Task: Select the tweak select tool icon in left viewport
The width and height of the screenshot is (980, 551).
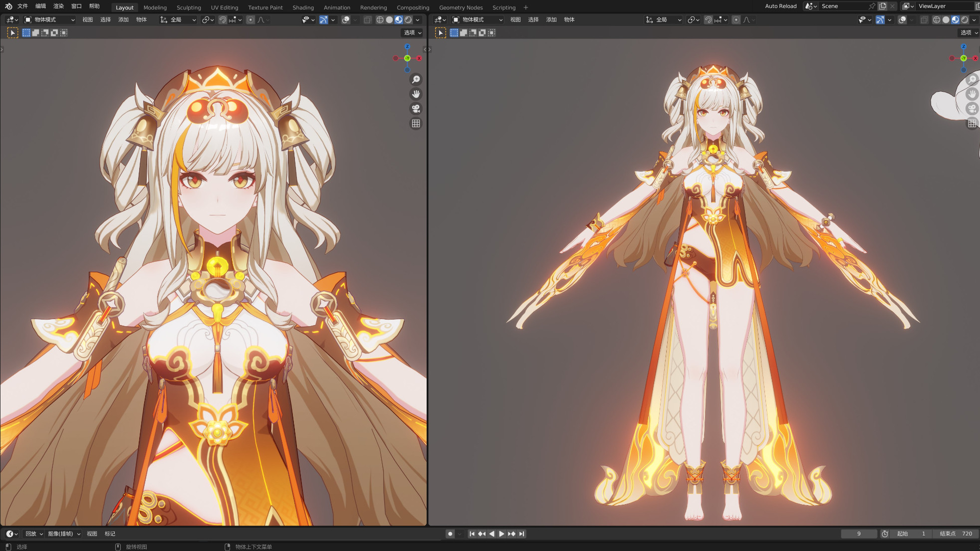Action: point(12,33)
